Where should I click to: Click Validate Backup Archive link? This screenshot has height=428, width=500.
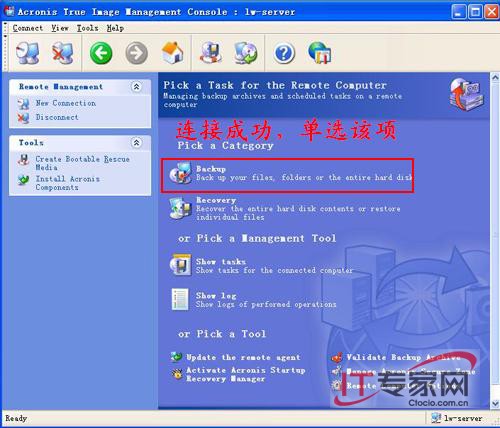tap(403, 357)
